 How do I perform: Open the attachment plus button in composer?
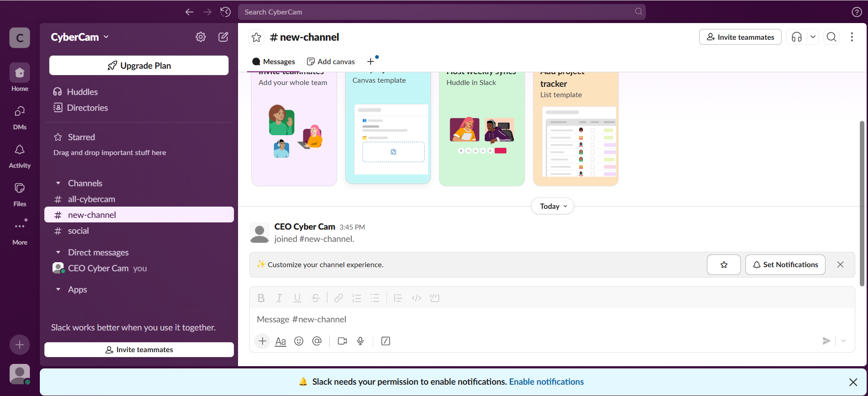point(262,341)
